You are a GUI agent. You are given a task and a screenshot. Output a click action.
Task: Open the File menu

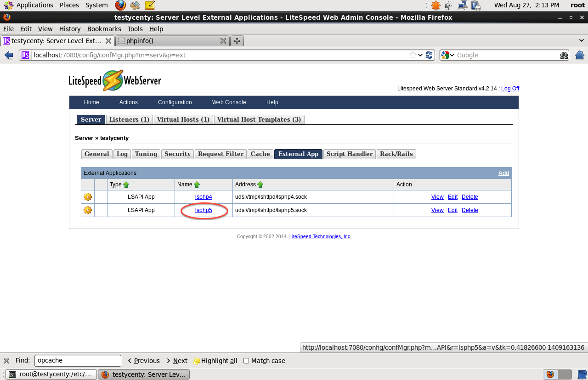(x=8, y=29)
